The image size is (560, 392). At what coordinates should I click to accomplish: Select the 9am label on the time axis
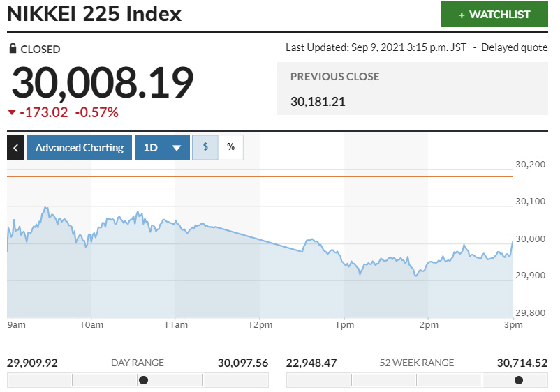tap(17, 325)
